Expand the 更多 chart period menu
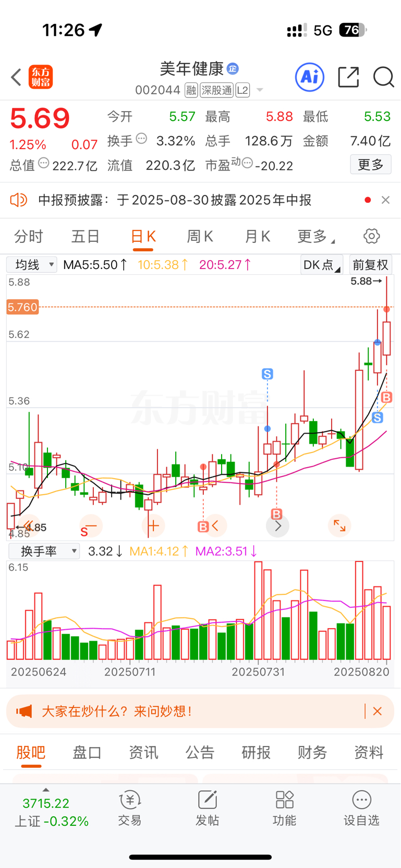Screen dimensions: 401x868 (x=315, y=237)
